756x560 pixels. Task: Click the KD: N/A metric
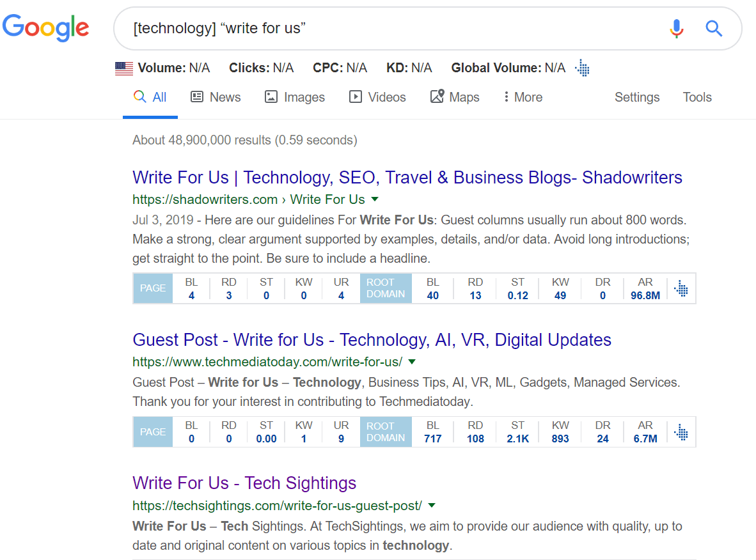(409, 68)
